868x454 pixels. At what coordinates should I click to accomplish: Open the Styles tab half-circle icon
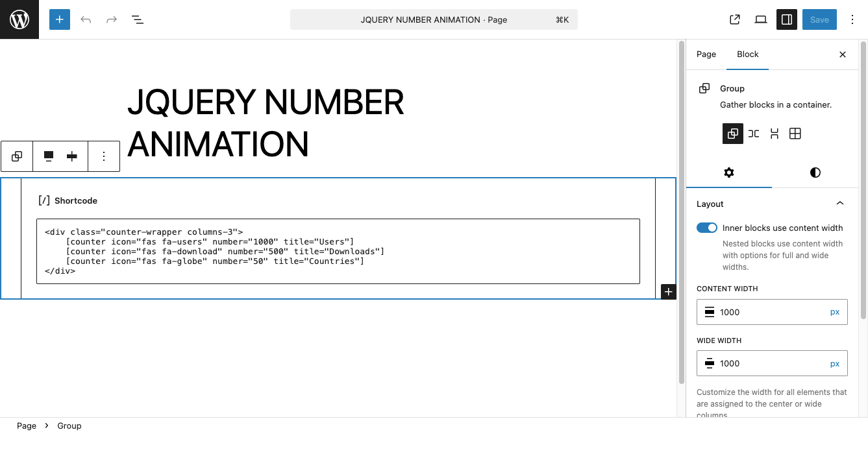coord(815,173)
